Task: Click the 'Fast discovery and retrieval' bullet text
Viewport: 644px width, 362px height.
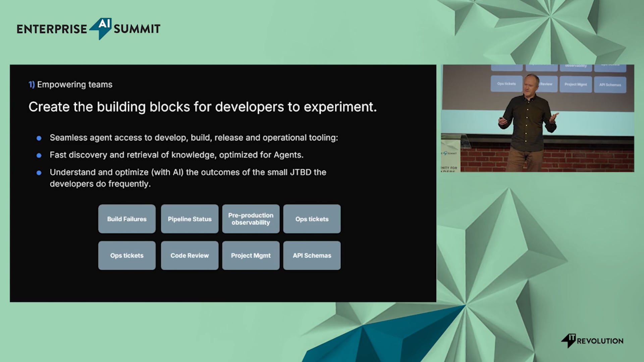Action: point(176,155)
